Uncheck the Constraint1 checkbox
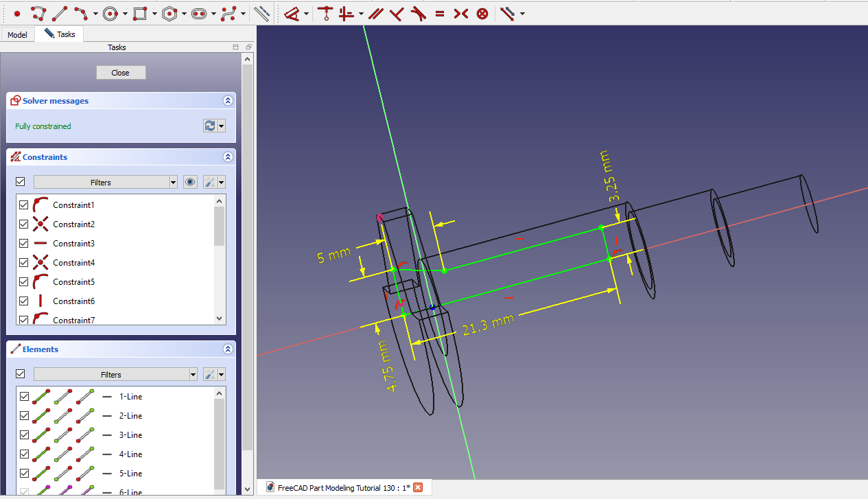The width and height of the screenshot is (868, 499). pyautogui.click(x=24, y=205)
